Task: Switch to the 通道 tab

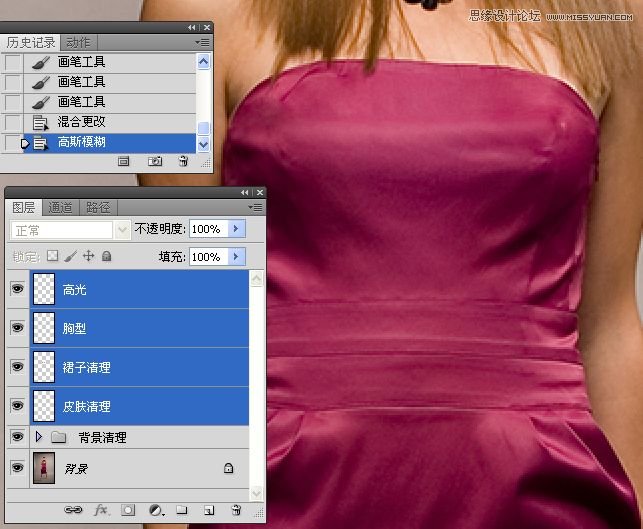Action: 60,207
